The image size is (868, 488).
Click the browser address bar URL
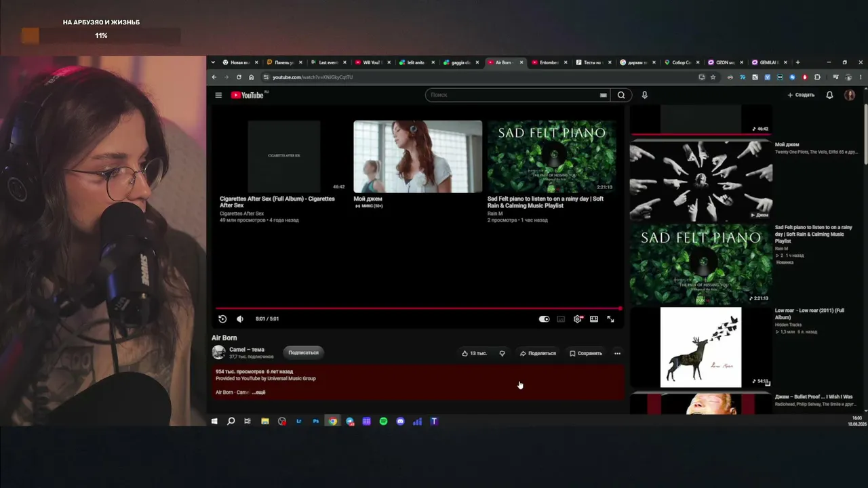point(313,77)
